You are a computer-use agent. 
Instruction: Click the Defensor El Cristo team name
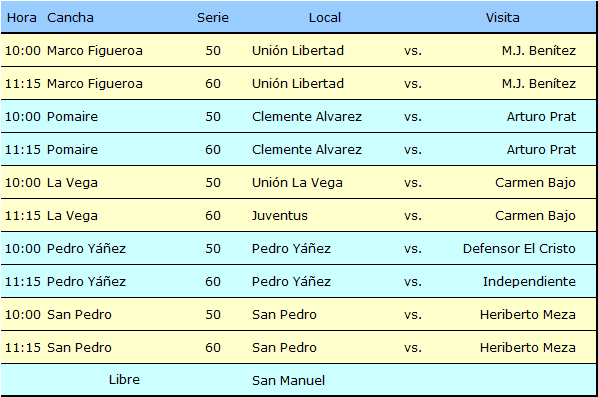pos(519,249)
